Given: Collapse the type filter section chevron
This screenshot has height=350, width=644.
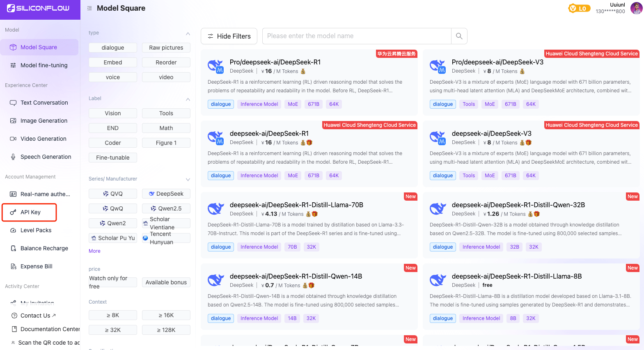Looking at the screenshot, I should point(188,34).
